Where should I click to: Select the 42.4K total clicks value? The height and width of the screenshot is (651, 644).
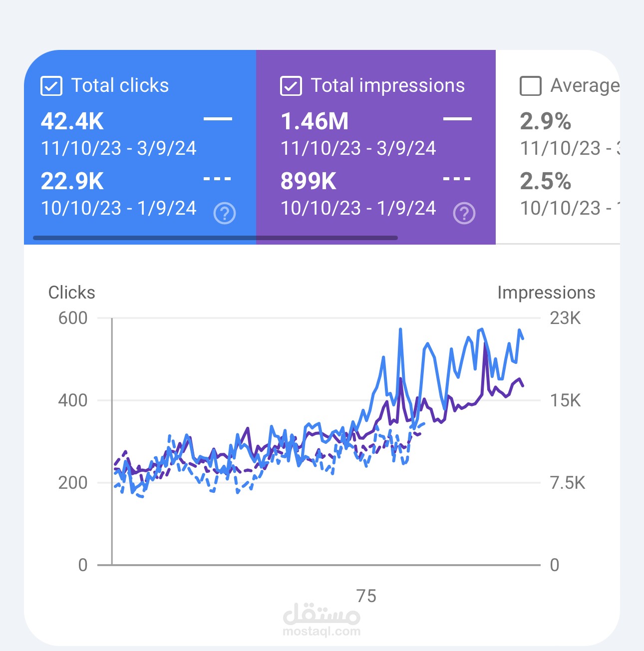[x=72, y=121]
